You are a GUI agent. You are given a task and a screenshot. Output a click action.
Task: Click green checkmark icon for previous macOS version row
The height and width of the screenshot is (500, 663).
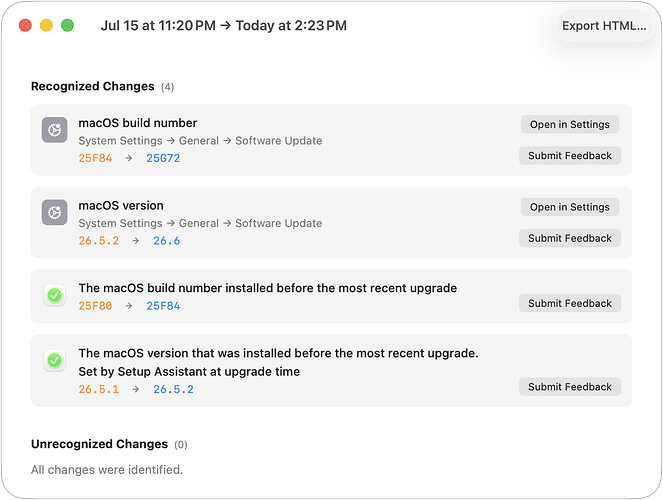55,361
